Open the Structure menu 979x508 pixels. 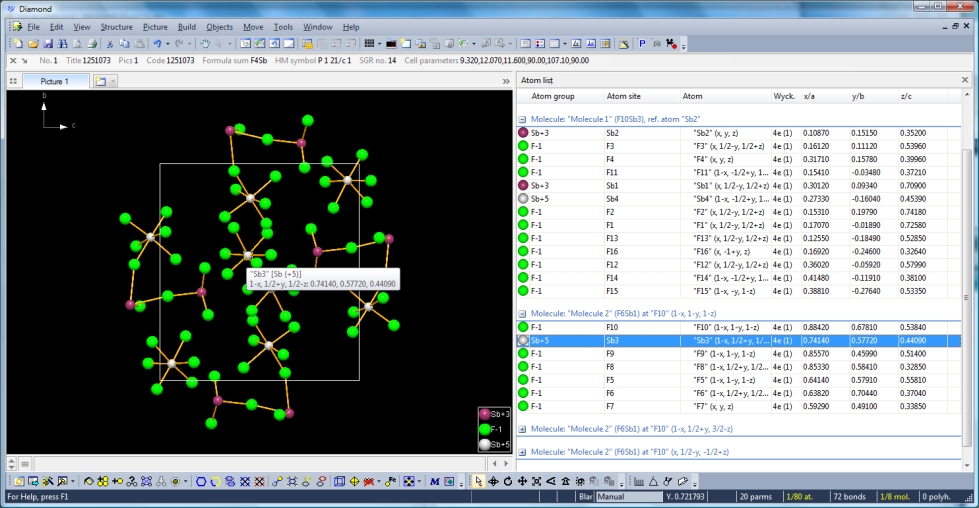[116, 27]
